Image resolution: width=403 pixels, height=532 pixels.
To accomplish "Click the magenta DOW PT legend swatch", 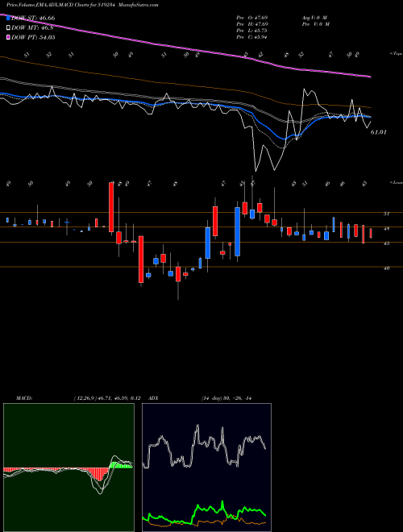I will [x=8, y=37].
